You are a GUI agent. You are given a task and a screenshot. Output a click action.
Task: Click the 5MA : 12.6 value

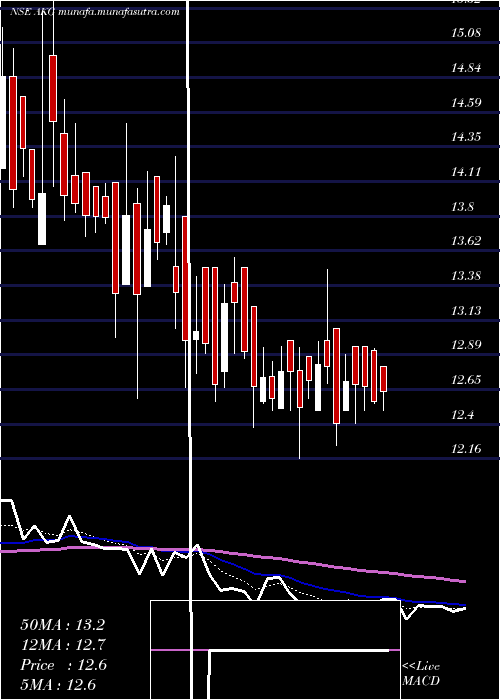pyautogui.click(x=58, y=685)
